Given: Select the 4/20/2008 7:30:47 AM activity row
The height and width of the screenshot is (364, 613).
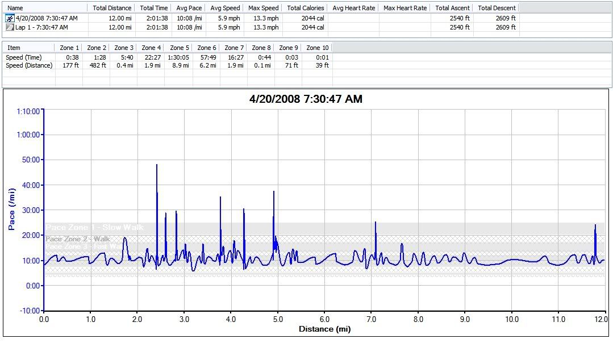Looking at the screenshot, I should 47,18.
